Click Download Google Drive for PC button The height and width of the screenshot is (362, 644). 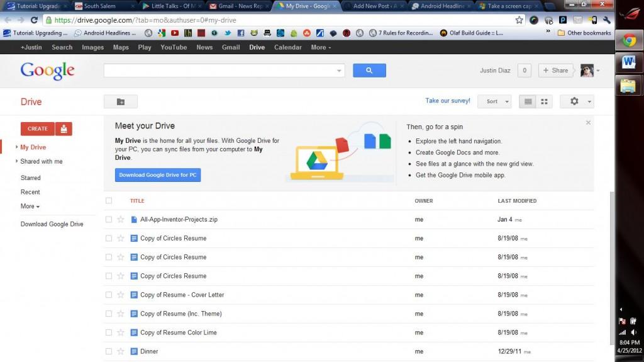(x=158, y=175)
